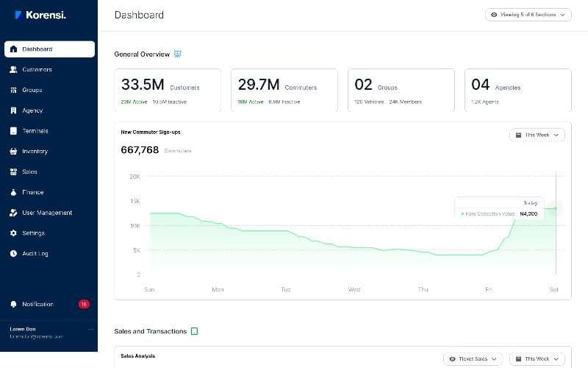The width and height of the screenshot is (588, 368).
Task: Select the 29.7M Commuters card
Action: tap(284, 90)
